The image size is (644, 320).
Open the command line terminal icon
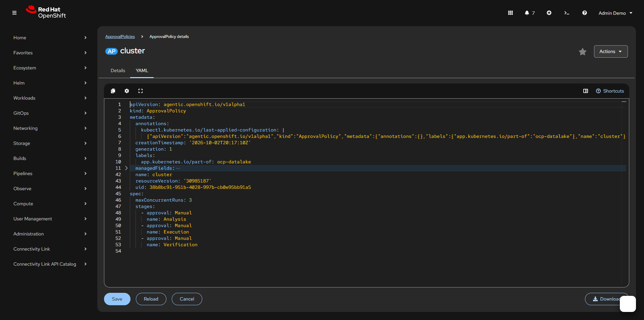coord(567,13)
